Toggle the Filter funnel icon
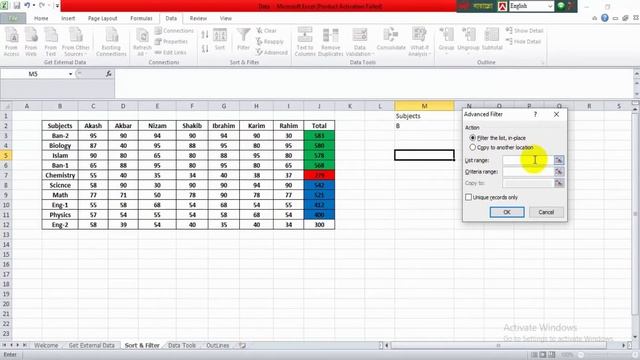 coord(243,40)
